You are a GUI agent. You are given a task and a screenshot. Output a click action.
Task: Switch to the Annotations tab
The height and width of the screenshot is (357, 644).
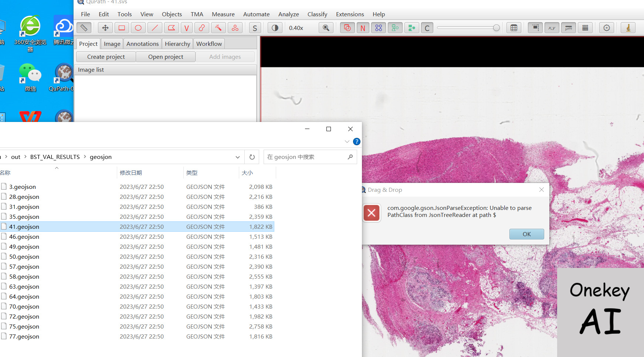(142, 44)
